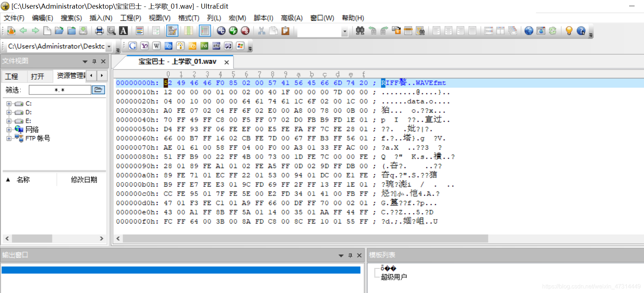Expand the C: drive node
The image size is (644, 293).
9,104
